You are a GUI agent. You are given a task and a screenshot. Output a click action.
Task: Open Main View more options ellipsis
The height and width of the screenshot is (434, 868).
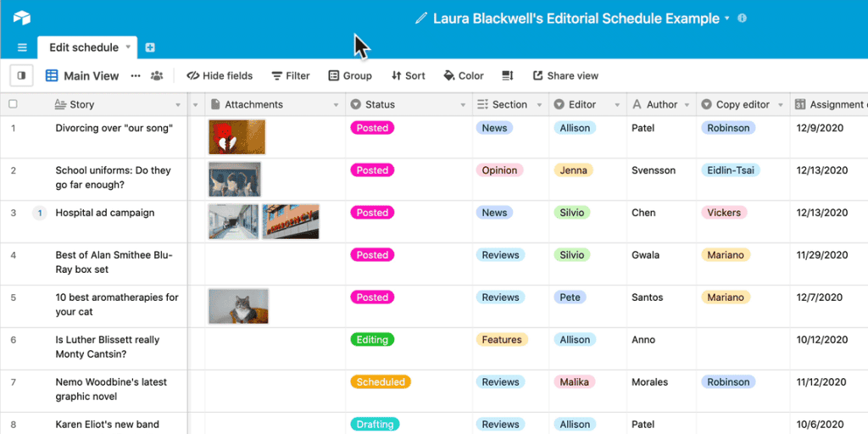pyautogui.click(x=136, y=75)
